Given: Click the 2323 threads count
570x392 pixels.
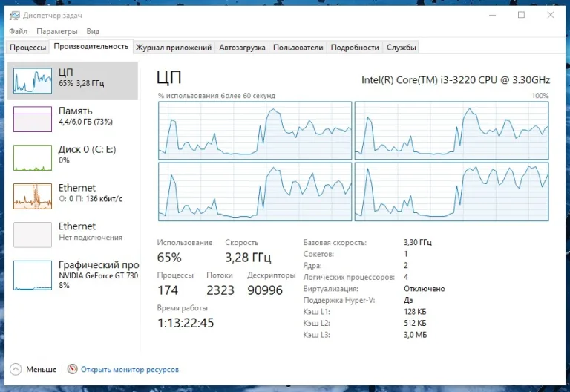Looking at the screenshot, I should click(x=220, y=290).
